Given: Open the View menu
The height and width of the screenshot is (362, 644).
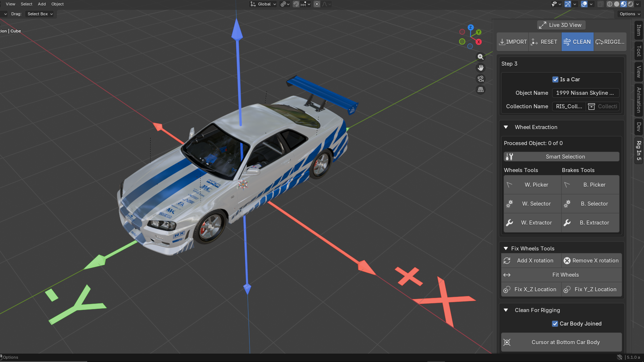Looking at the screenshot, I should pyautogui.click(x=11, y=4).
